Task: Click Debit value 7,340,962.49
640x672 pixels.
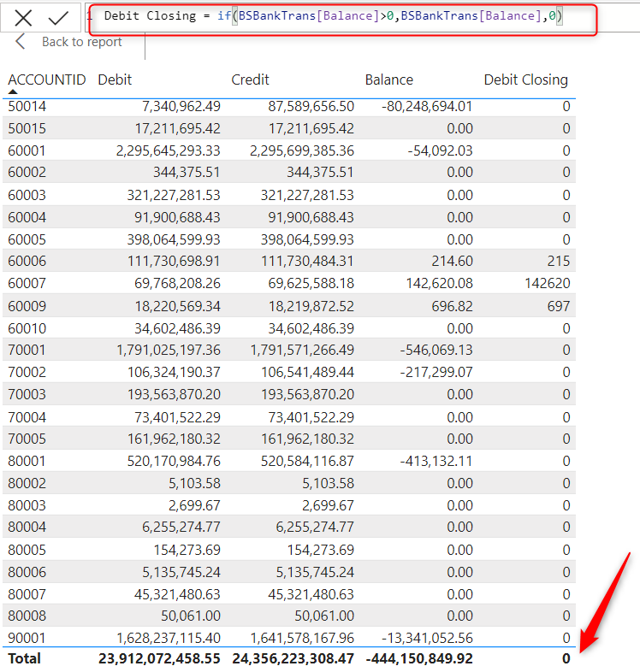Action: (181, 106)
